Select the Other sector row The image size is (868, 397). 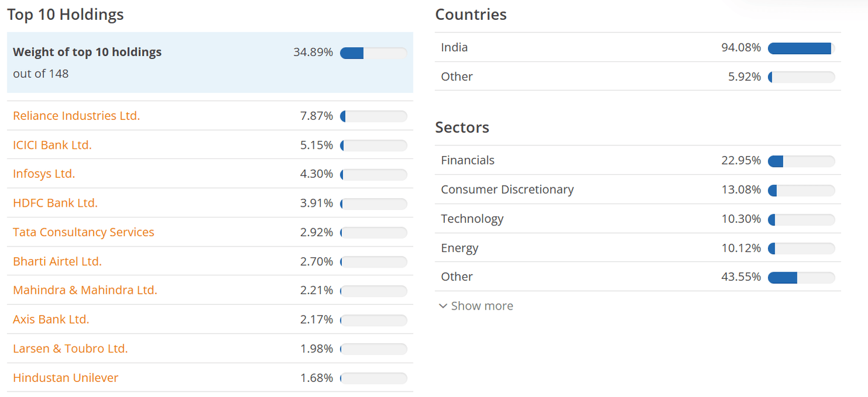(456, 277)
